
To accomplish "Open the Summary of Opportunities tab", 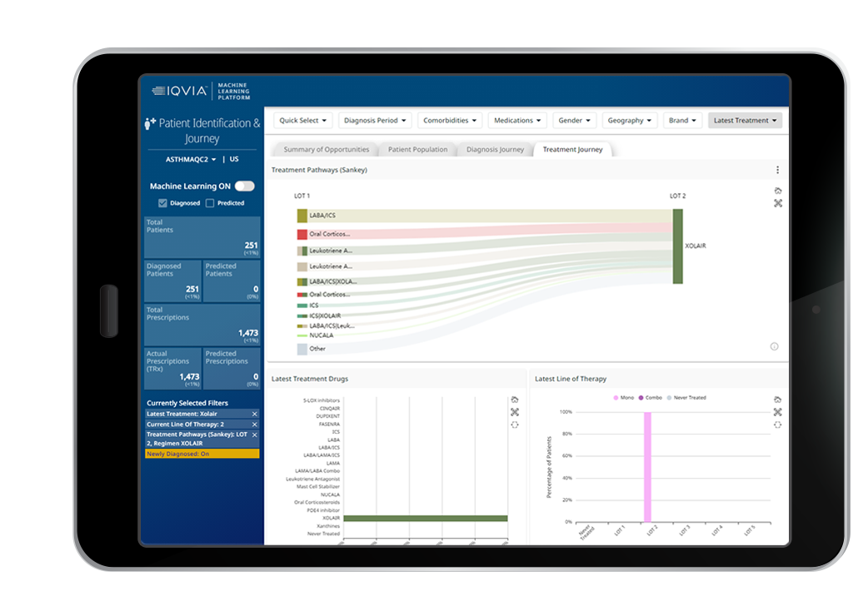I will point(326,150).
